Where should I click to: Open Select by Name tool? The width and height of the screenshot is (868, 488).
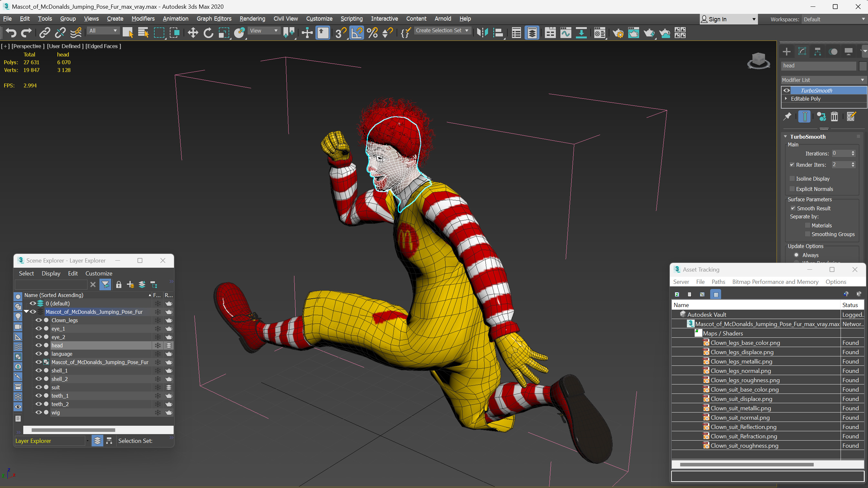(x=143, y=33)
